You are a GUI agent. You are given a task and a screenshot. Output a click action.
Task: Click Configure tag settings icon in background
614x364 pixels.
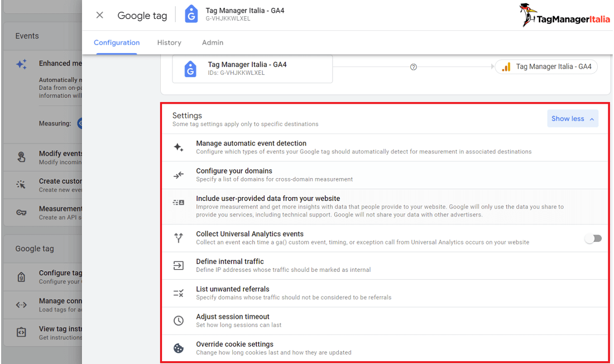coord(22,277)
